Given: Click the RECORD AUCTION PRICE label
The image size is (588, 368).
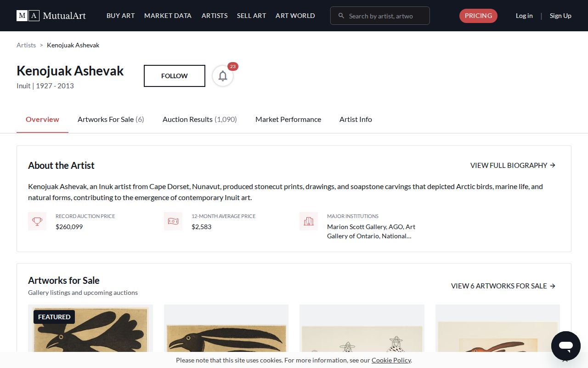Looking at the screenshot, I should pyautogui.click(x=85, y=216).
